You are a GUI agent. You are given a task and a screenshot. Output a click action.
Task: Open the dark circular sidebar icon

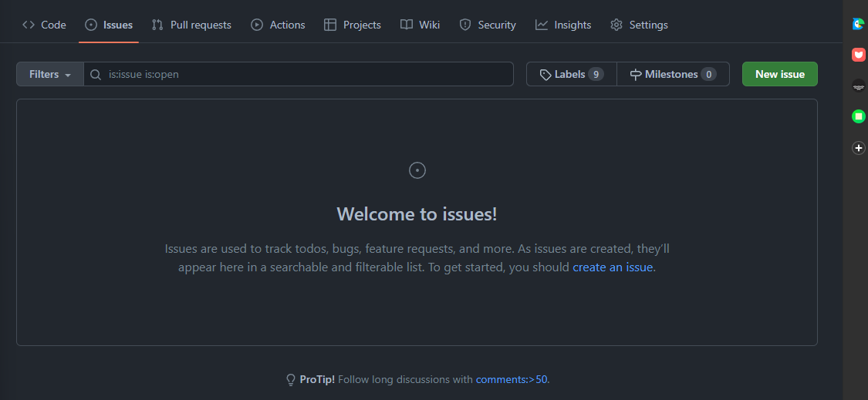coord(858,86)
